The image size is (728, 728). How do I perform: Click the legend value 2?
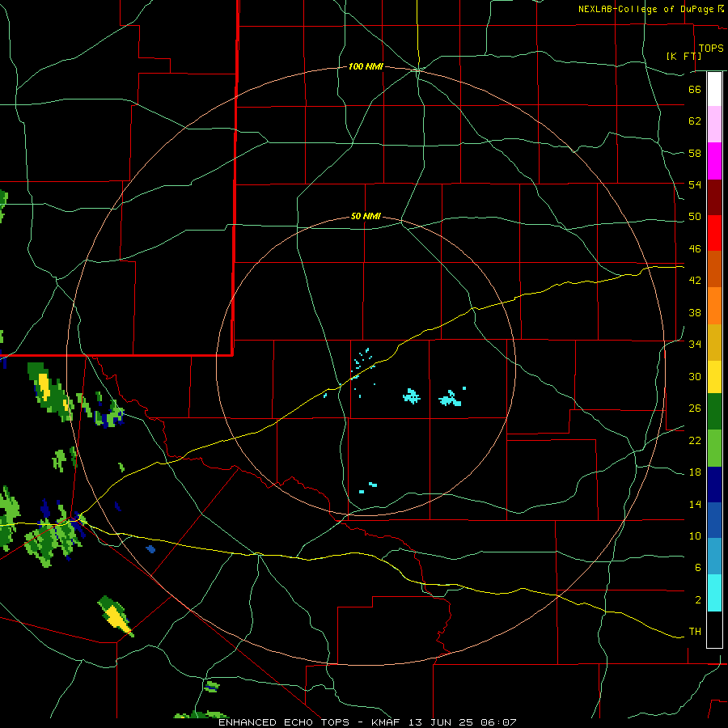[x=697, y=600]
